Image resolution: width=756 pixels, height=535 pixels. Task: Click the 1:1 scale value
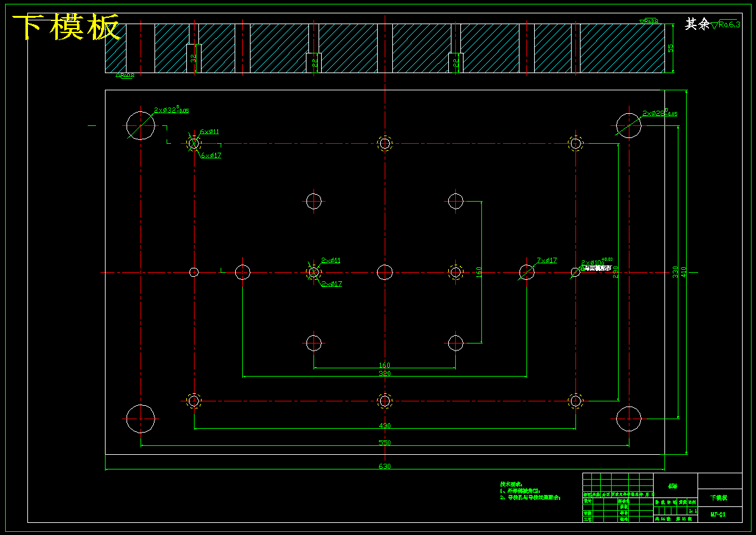coord(693,510)
